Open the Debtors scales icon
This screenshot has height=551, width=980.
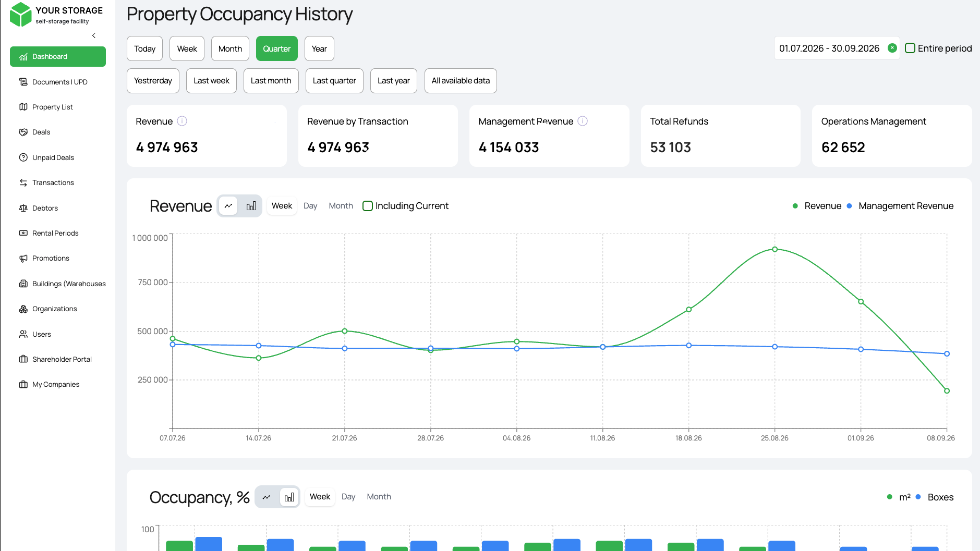point(23,208)
